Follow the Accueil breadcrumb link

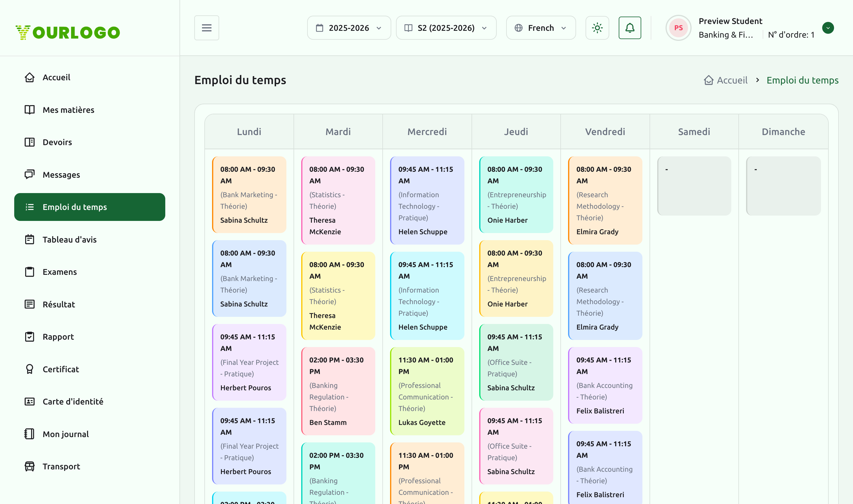[x=732, y=80]
